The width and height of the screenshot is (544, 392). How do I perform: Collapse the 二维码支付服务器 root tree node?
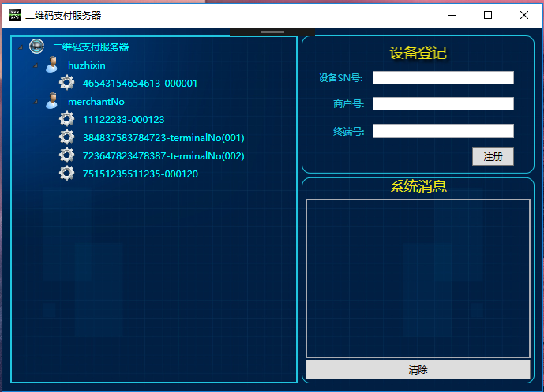tap(21, 47)
